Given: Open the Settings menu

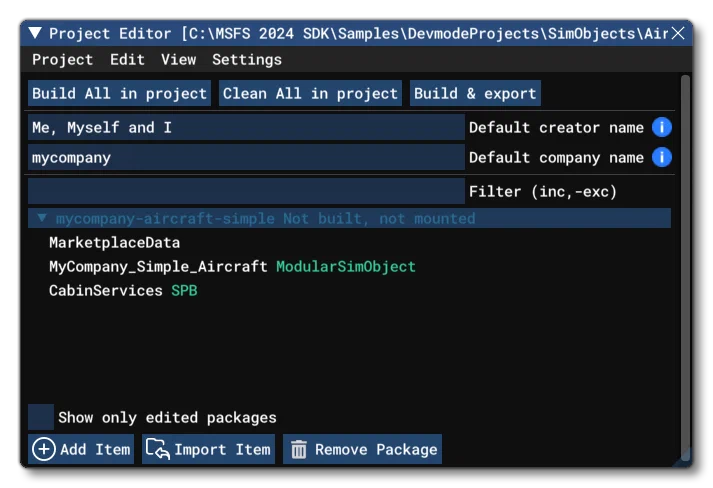Looking at the screenshot, I should point(247,60).
